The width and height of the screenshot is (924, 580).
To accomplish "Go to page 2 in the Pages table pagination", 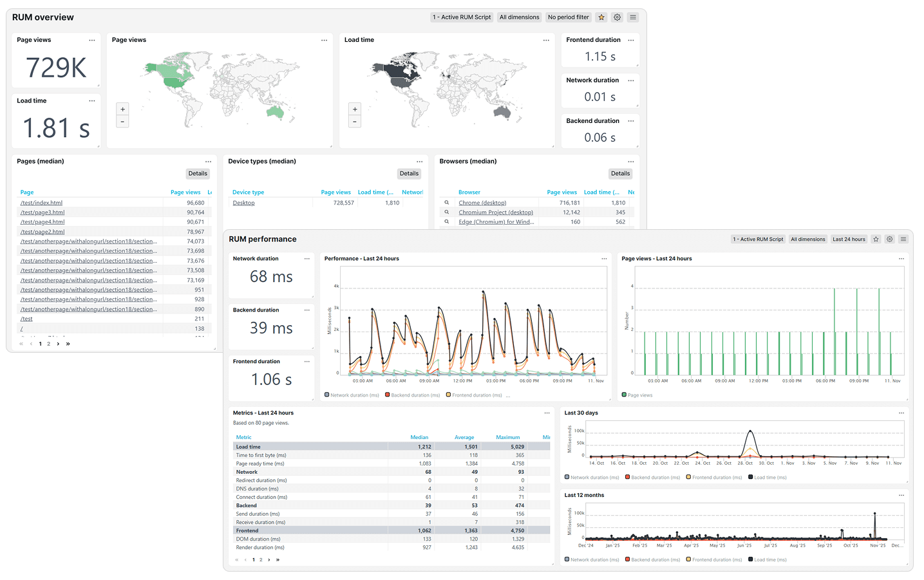I will 48,343.
